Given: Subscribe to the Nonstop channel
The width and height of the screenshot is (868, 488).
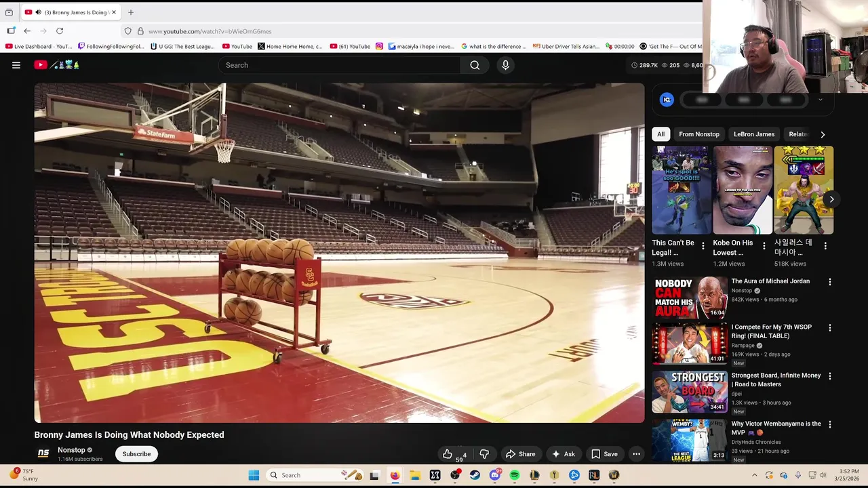Looking at the screenshot, I should [x=136, y=454].
